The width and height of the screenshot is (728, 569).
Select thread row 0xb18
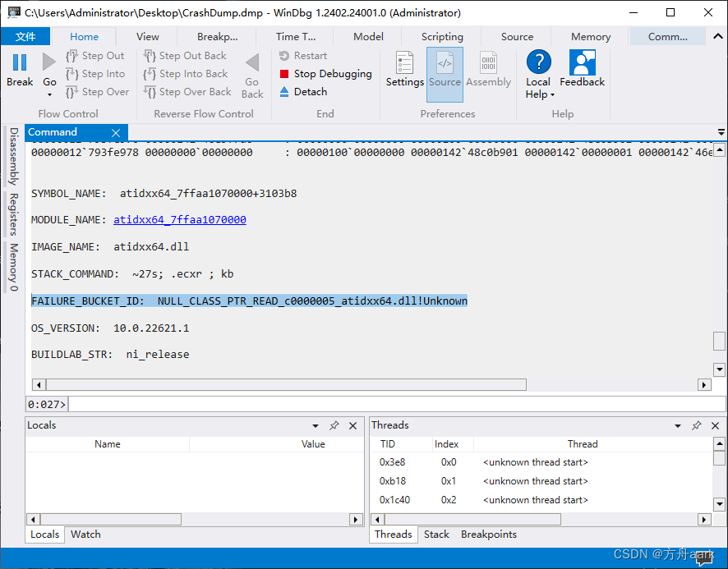pos(541,481)
